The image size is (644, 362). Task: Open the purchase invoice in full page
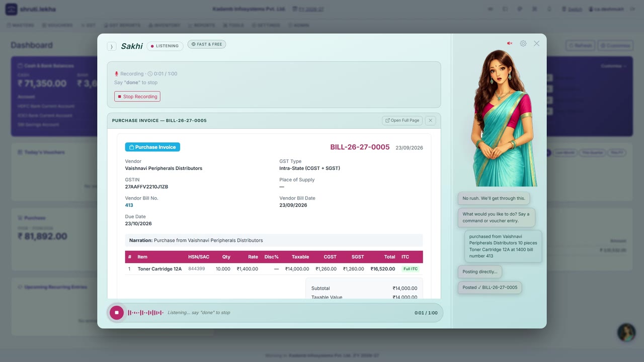[402, 121]
